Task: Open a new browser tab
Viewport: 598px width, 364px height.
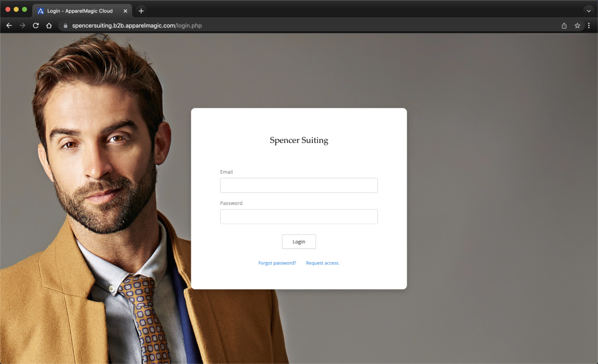Action: (x=141, y=11)
